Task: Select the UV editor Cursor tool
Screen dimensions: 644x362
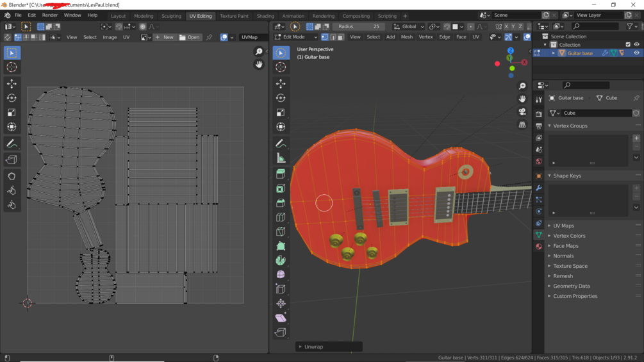Action: [12, 67]
